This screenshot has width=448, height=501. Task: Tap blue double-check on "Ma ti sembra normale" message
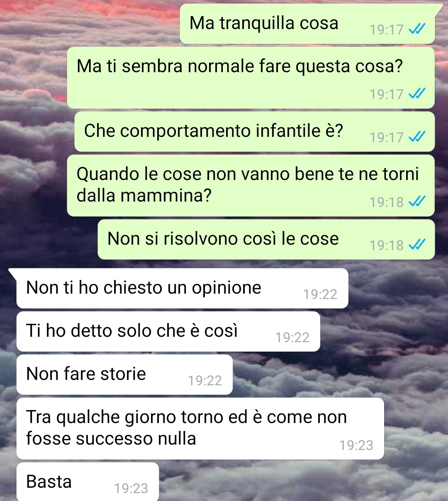point(416,94)
